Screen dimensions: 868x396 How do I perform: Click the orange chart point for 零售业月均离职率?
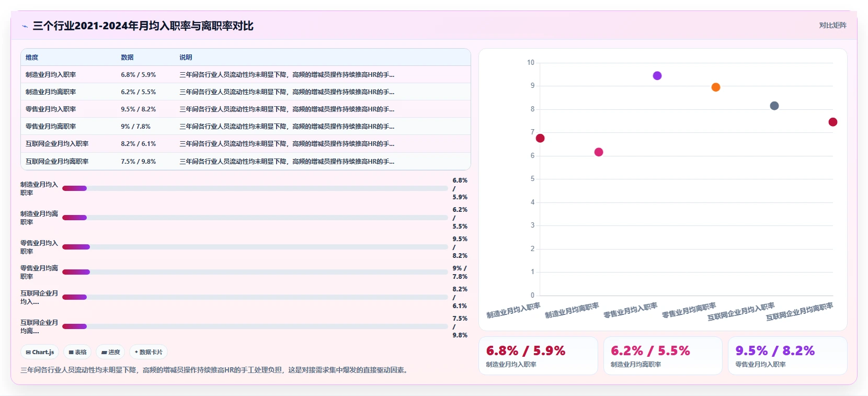click(x=716, y=87)
